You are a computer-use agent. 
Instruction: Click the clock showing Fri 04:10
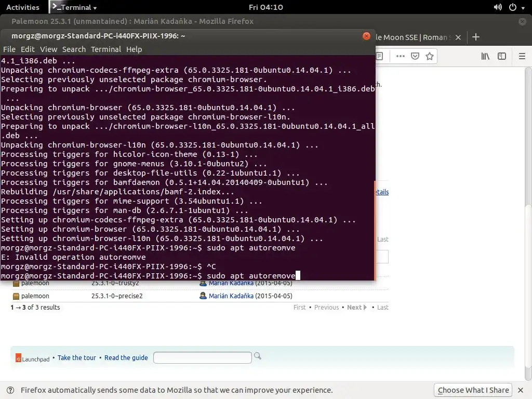(x=265, y=7)
